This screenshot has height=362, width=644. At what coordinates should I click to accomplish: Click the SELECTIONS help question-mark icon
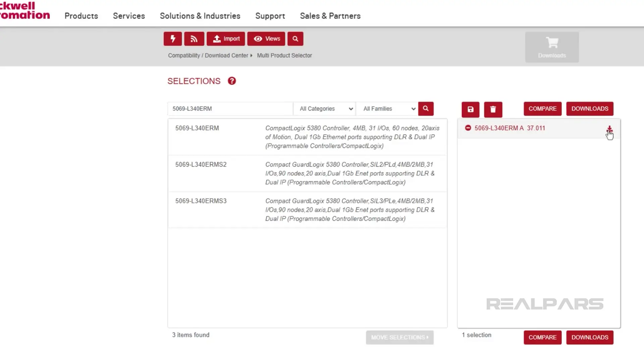coord(232,81)
